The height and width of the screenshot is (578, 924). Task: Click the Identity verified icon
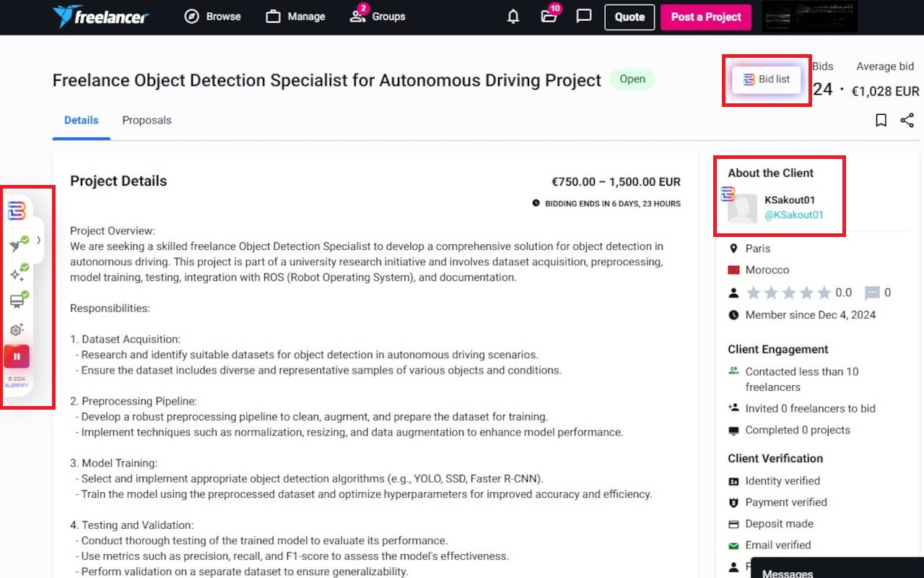pos(733,481)
